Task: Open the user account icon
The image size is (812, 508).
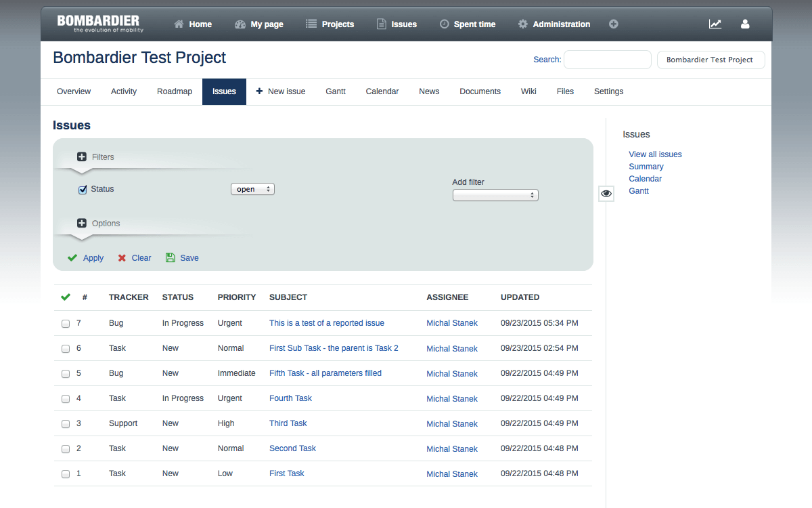Action: pos(745,24)
